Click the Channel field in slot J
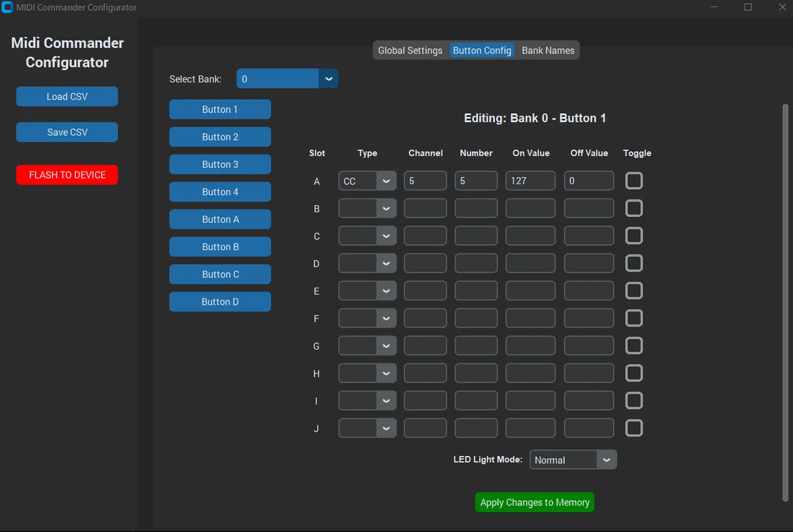Viewport: 793px width, 532px height. tap(426, 428)
